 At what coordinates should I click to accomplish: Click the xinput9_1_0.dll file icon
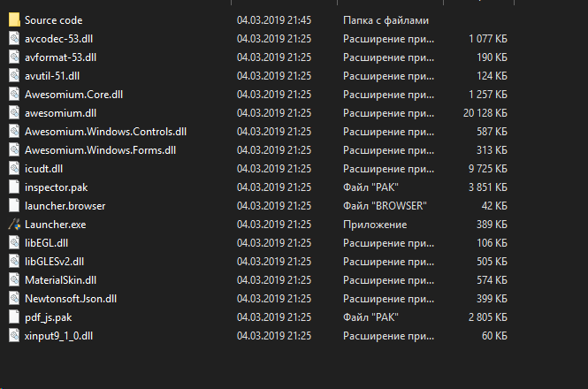(14, 336)
